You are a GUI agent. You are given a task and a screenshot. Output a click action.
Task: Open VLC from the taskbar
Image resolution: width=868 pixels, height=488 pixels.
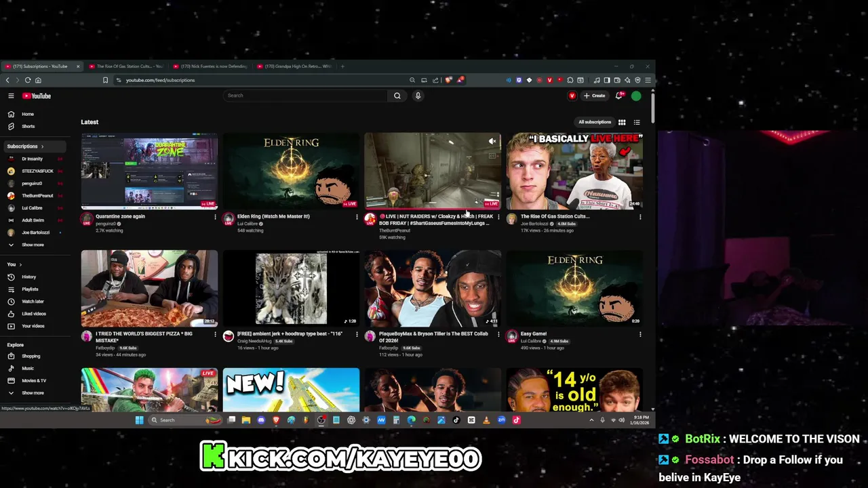pyautogui.click(x=486, y=420)
